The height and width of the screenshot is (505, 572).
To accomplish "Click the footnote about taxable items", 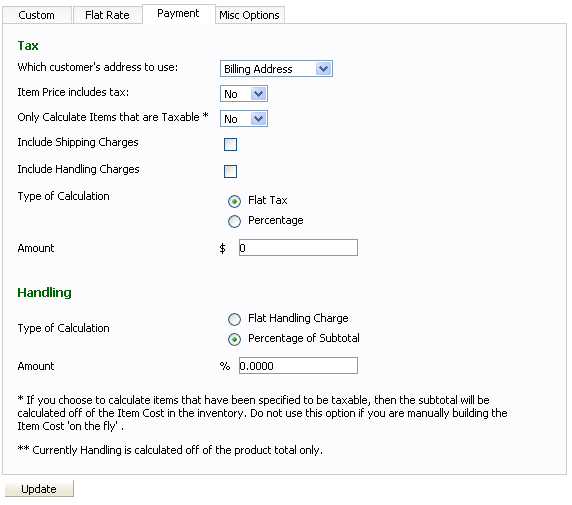I will 262,413.
